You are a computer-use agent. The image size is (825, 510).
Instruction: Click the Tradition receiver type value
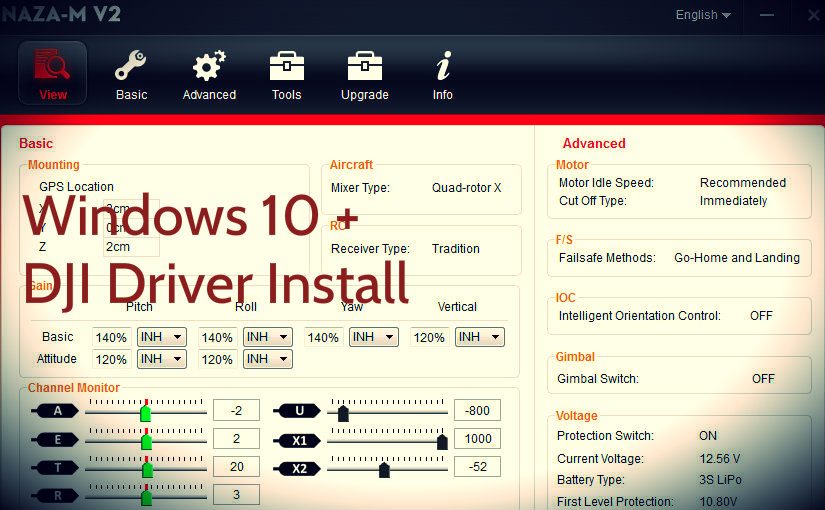pos(456,248)
